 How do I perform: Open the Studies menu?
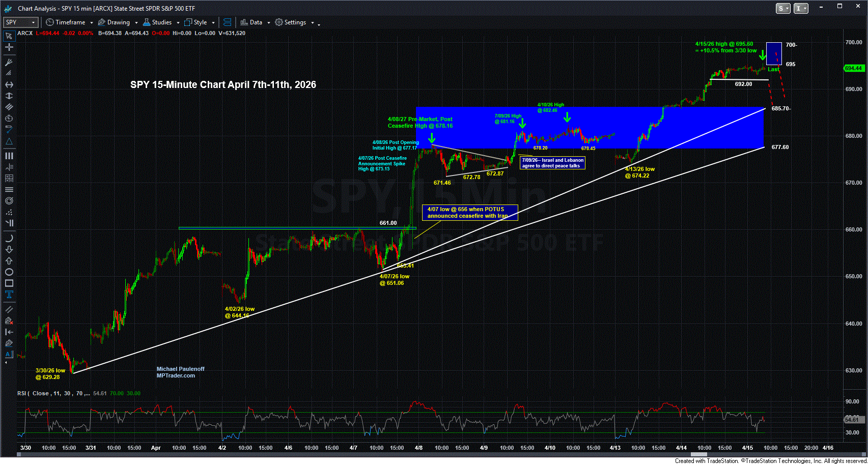tap(161, 22)
